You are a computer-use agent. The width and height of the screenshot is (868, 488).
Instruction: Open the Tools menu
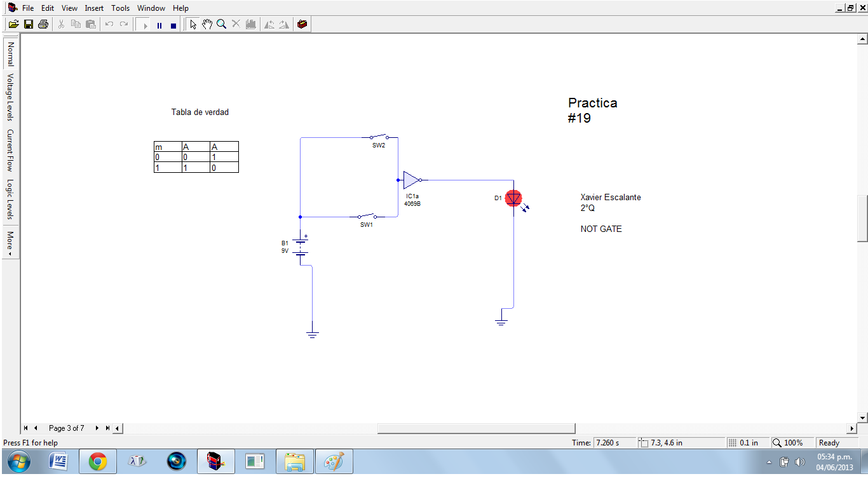point(120,8)
